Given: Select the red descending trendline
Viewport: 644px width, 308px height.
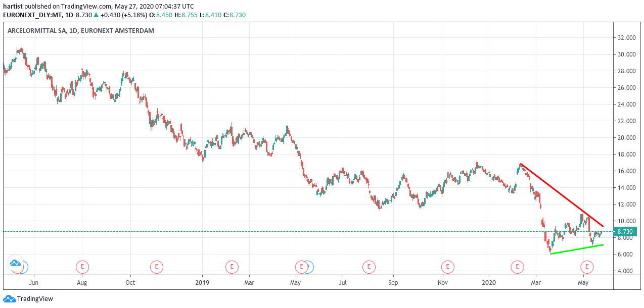Looking at the screenshot, I should point(562,195).
